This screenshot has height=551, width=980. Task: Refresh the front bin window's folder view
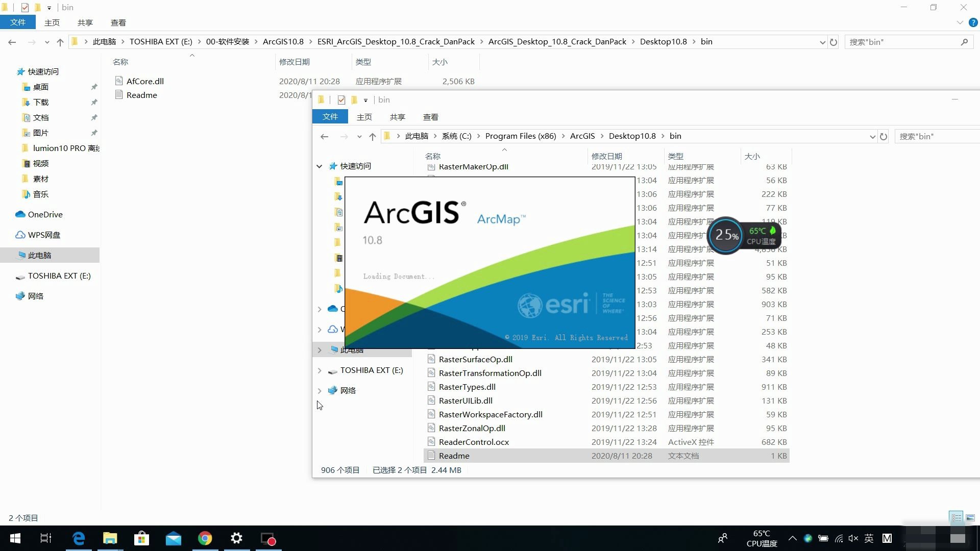click(x=884, y=136)
